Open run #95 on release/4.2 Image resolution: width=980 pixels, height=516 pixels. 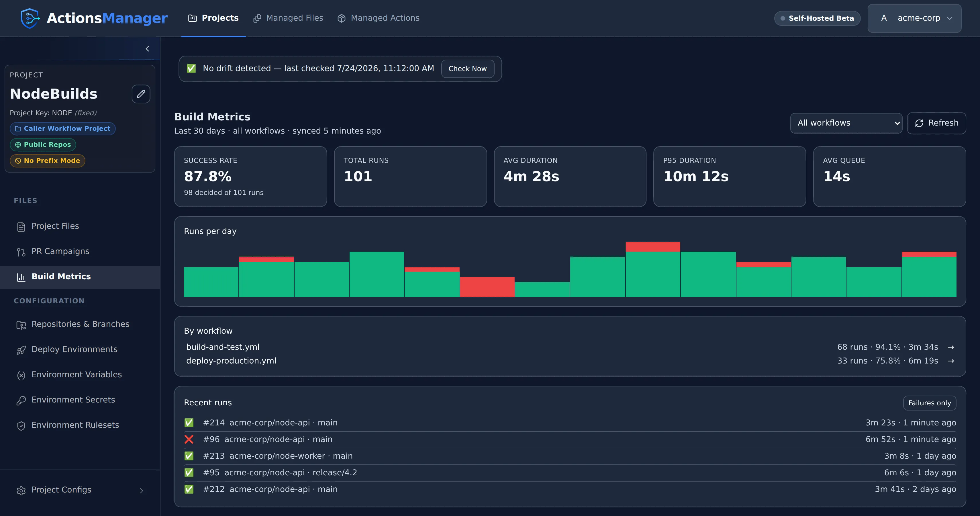pyautogui.click(x=570, y=473)
